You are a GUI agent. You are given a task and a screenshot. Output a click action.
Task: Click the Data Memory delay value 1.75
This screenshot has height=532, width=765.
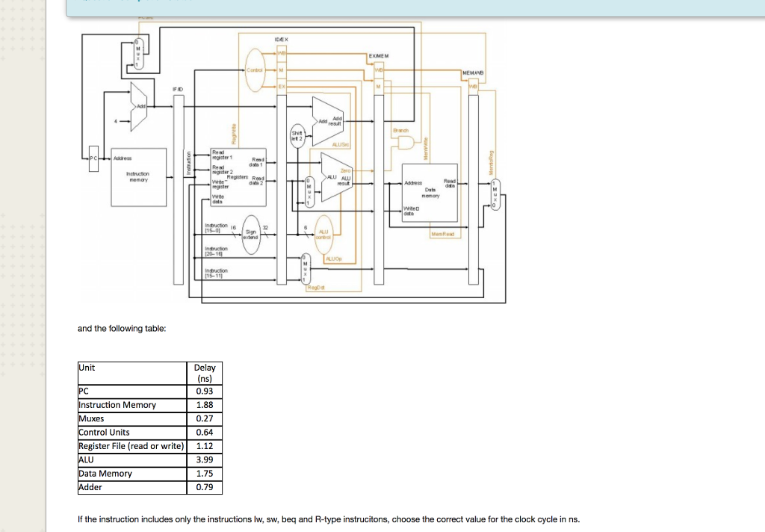pyautogui.click(x=204, y=474)
